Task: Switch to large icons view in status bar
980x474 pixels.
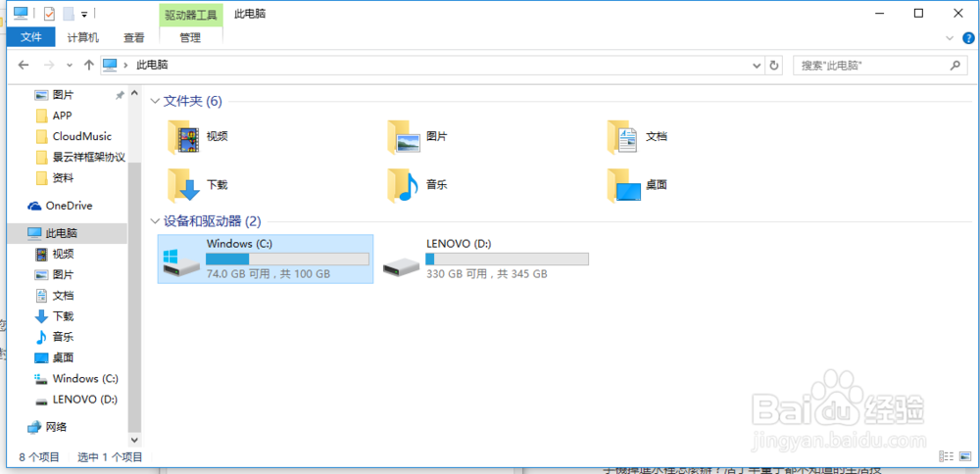Action: (x=963, y=456)
